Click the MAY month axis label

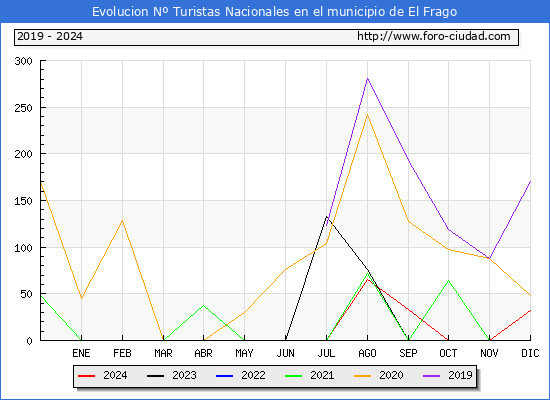[x=244, y=353]
